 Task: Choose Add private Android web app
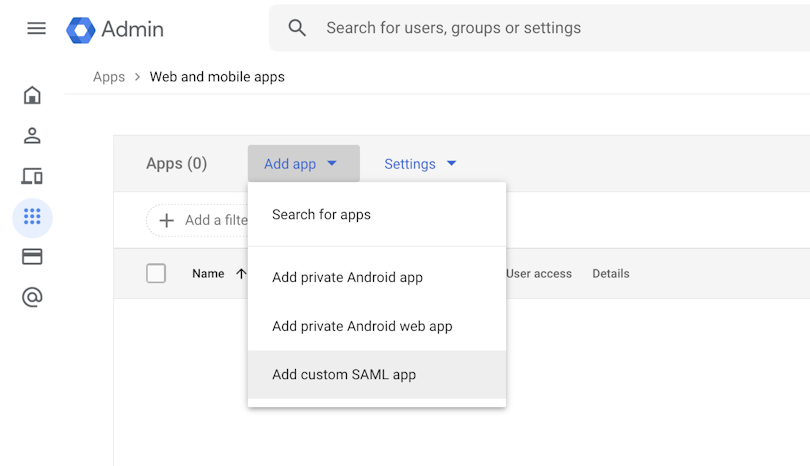coord(377,326)
